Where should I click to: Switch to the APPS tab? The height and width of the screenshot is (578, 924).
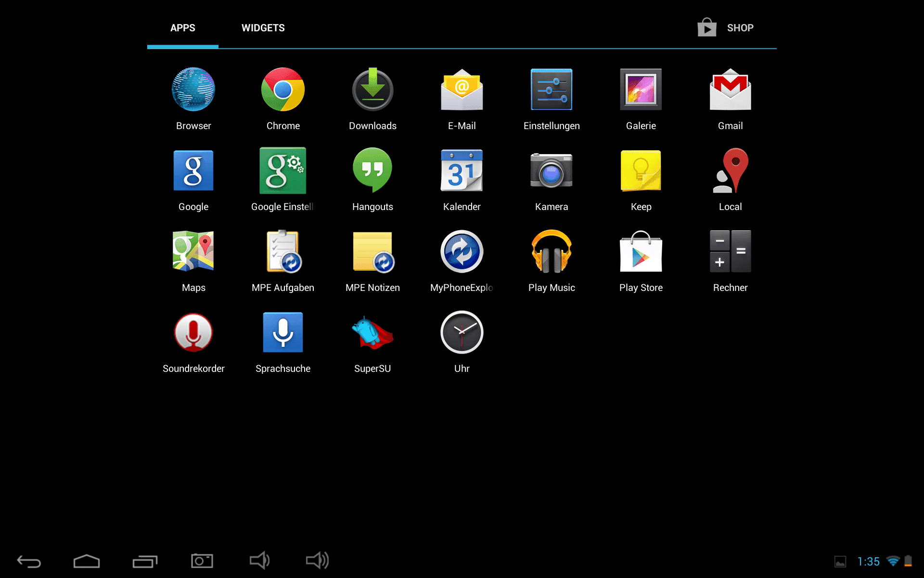[x=183, y=28]
